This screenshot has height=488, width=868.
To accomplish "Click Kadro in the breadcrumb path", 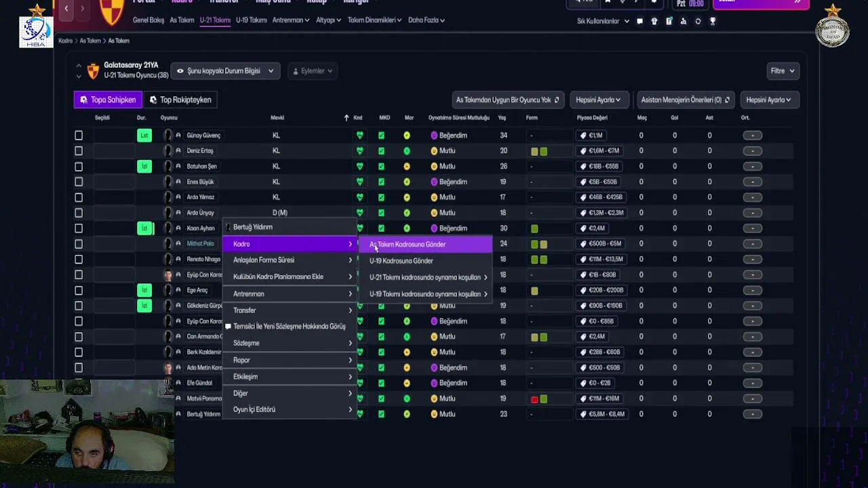I will point(65,41).
